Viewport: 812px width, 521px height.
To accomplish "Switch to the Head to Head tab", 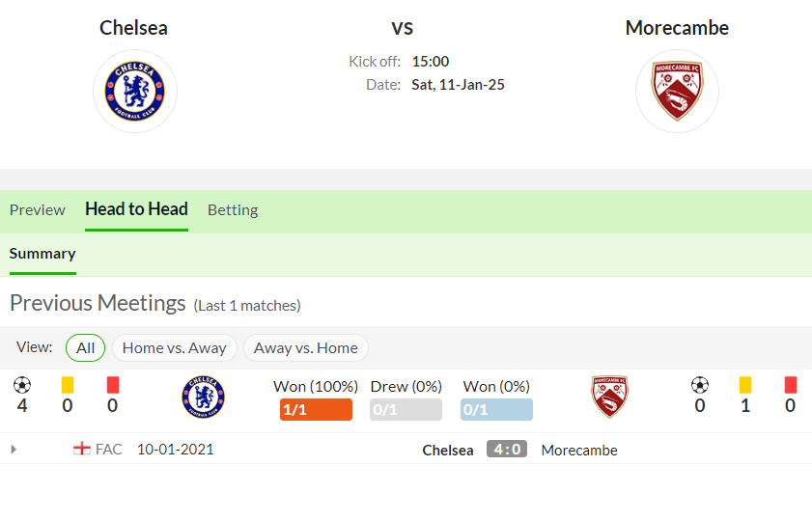I will click(137, 209).
